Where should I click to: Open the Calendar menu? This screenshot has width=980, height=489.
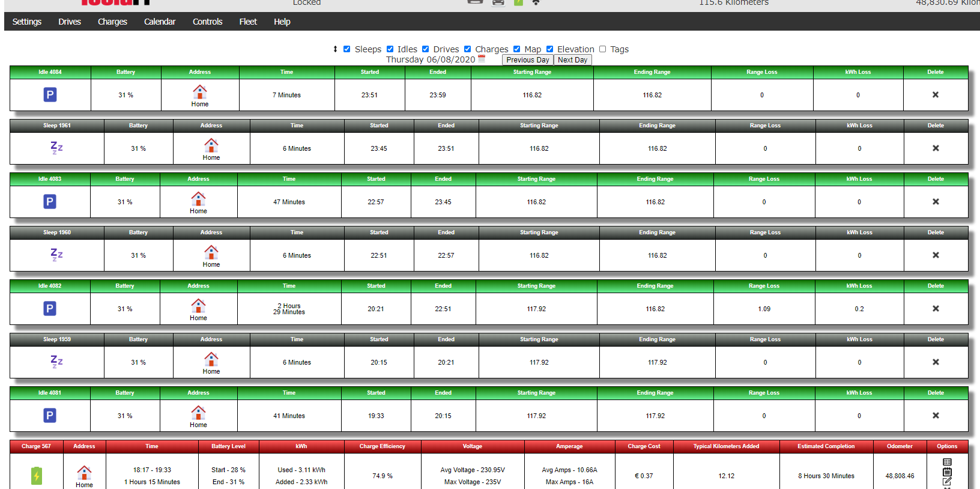(x=160, y=22)
